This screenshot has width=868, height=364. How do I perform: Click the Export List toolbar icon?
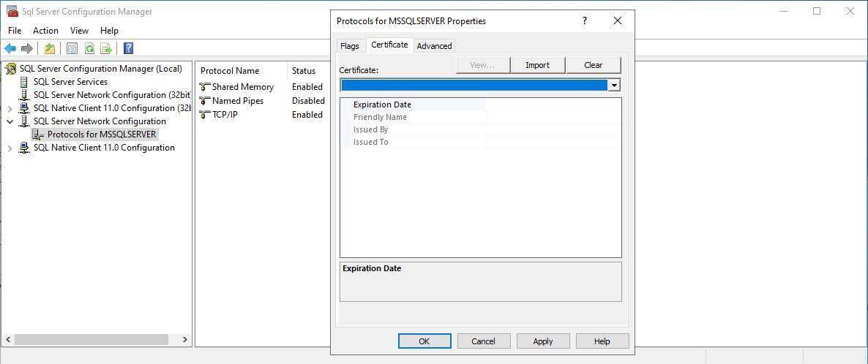(x=106, y=49)
